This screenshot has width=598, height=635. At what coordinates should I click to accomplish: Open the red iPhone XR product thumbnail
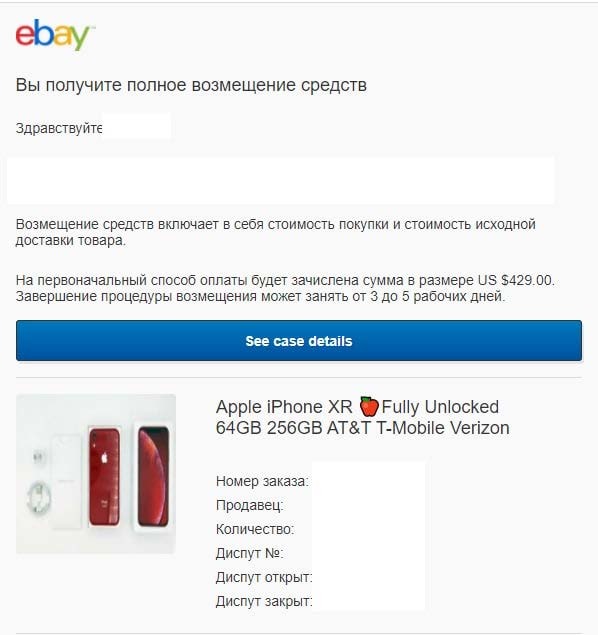coord(96,474)
